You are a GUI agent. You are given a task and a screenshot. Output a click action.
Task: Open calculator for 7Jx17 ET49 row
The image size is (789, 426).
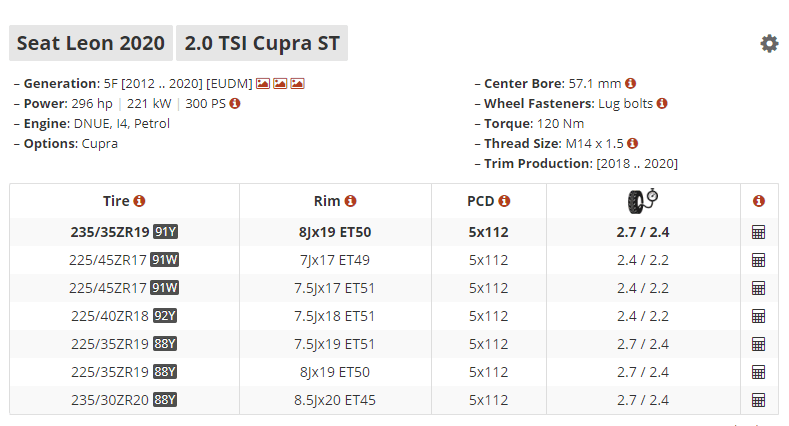(x=758, y=261)
